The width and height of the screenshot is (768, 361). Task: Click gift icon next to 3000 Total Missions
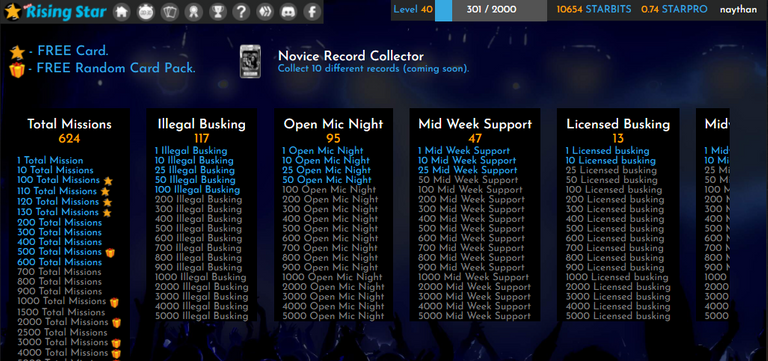pos(116,343)
